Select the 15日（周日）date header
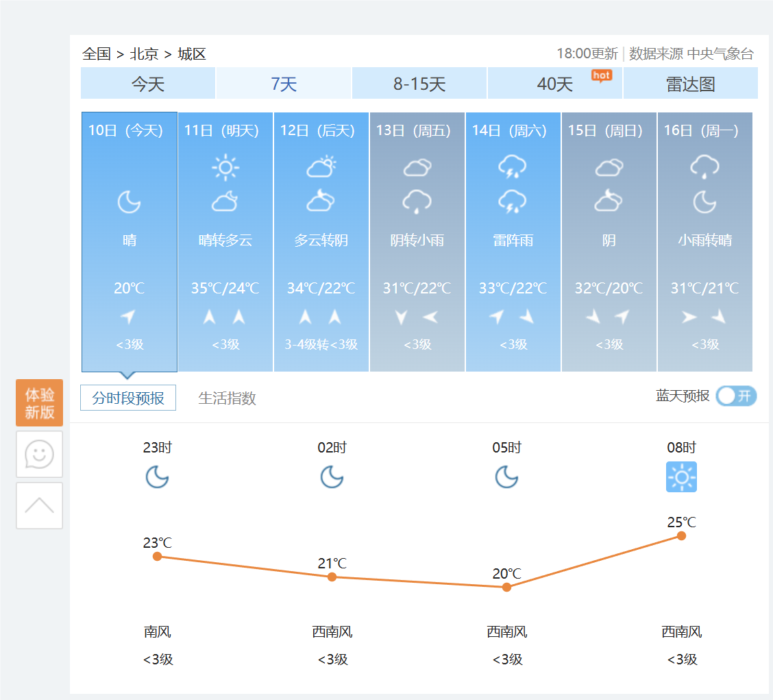The width and height of the screenshot is (773, 700). pos(605,131)
